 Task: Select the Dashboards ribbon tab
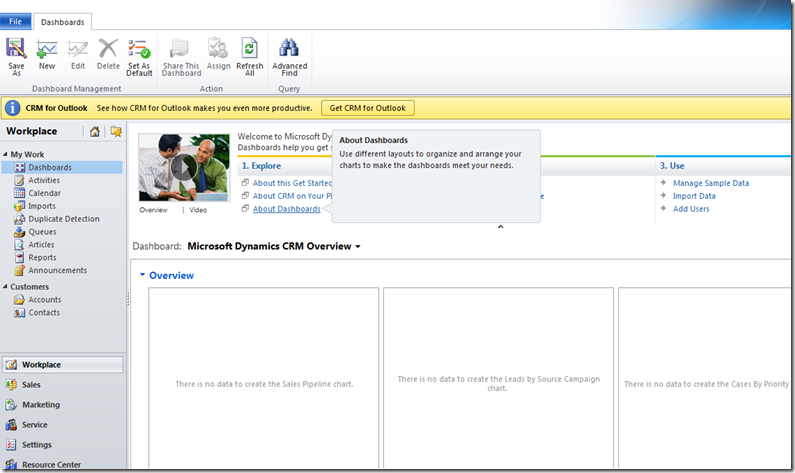pyautogui.click(x=62, y=22)
